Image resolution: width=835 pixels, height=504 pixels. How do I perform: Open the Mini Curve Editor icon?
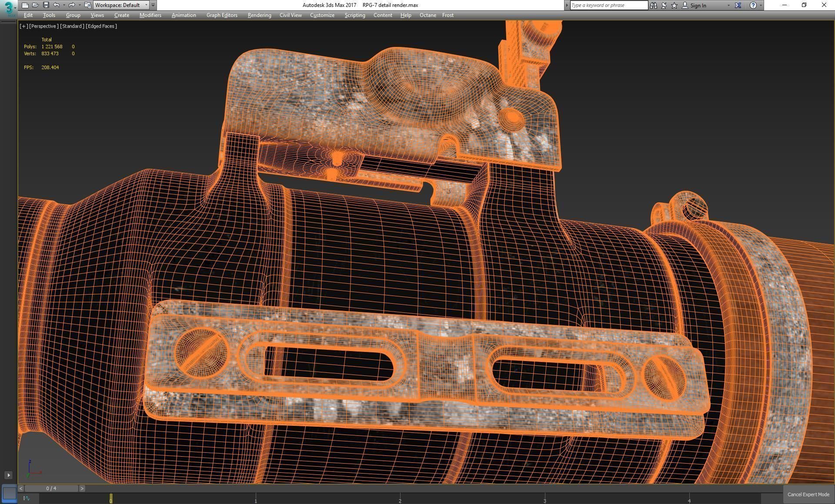pos(27,498)
